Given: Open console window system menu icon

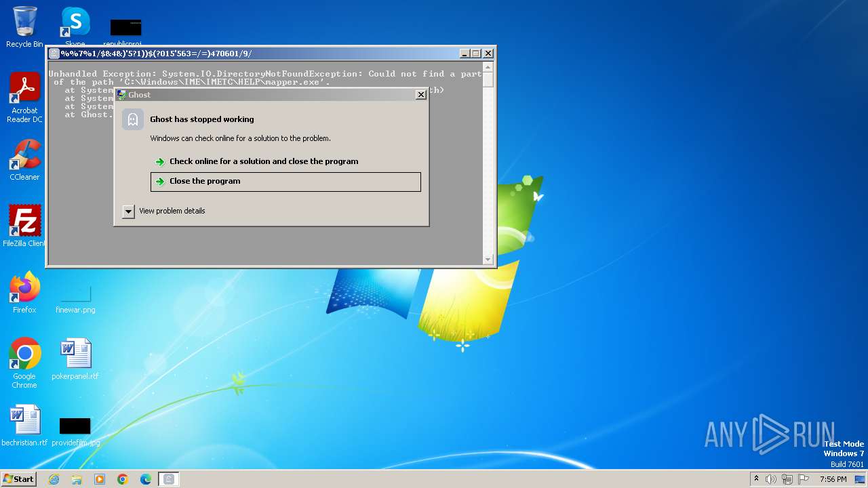Looking at the screenshot, I should (54, 54).
